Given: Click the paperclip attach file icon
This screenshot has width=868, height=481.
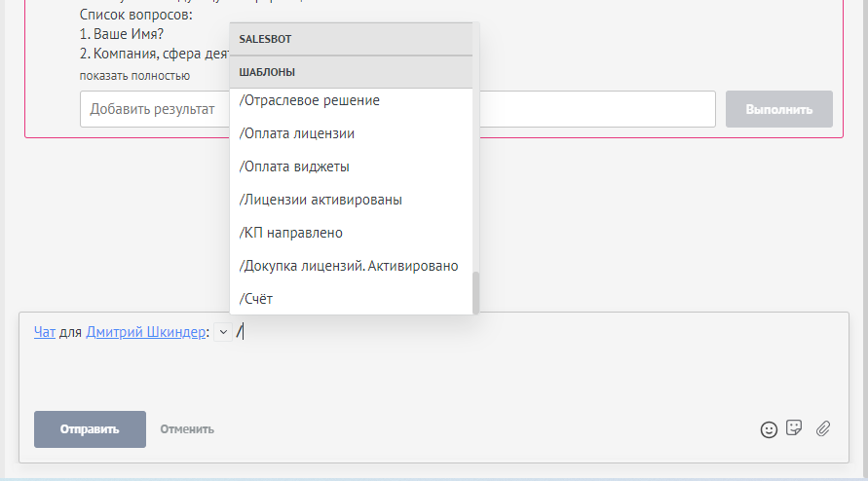Looking at the screenshot, I should [x=822, y=427].
